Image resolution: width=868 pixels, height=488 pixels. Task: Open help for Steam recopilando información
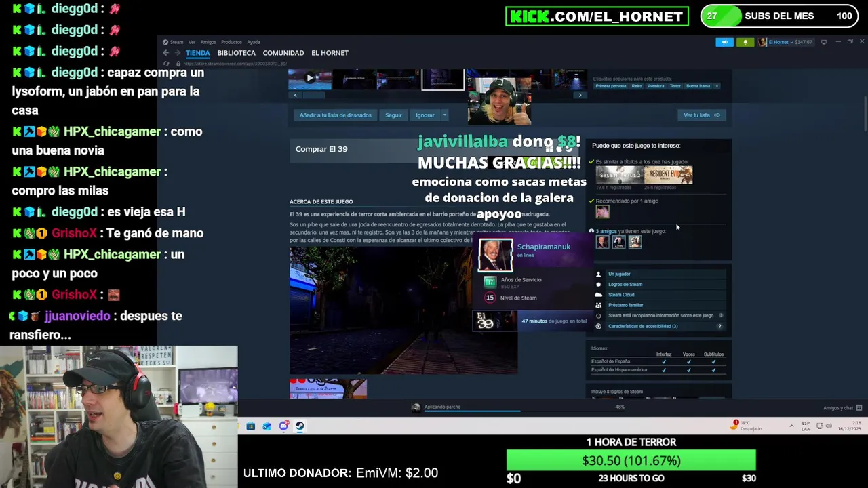[x=721, y=316]
